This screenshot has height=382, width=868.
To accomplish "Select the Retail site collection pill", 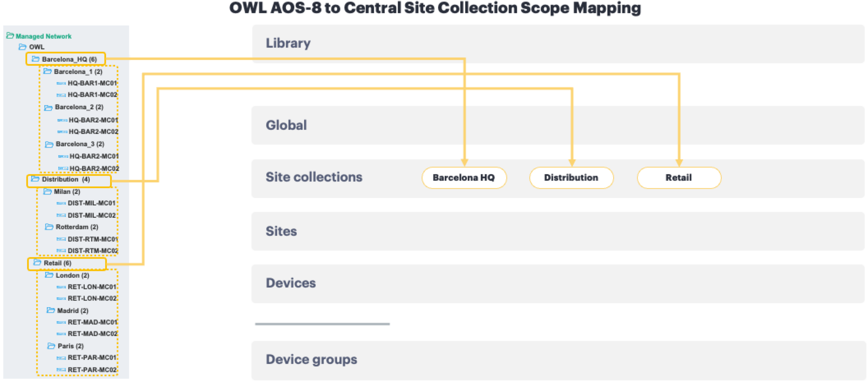I will (679, 178).
